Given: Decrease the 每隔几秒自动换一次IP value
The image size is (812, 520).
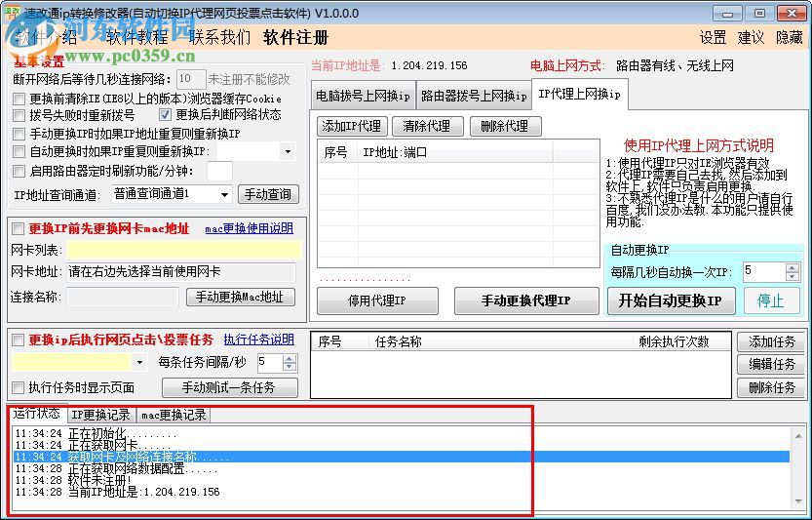Looking at the screenshot, I should tap(792, 276).
